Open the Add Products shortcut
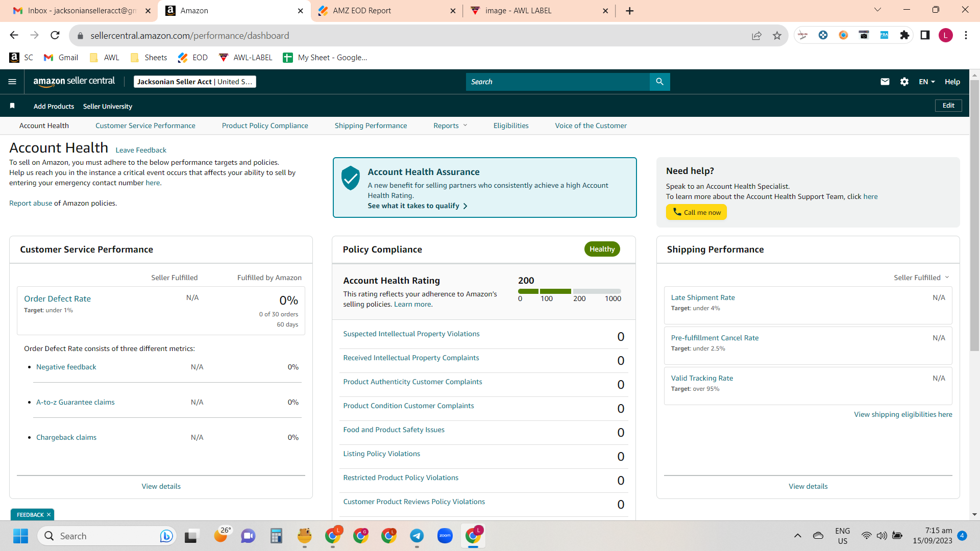980x551 pixels. point(54,106)
